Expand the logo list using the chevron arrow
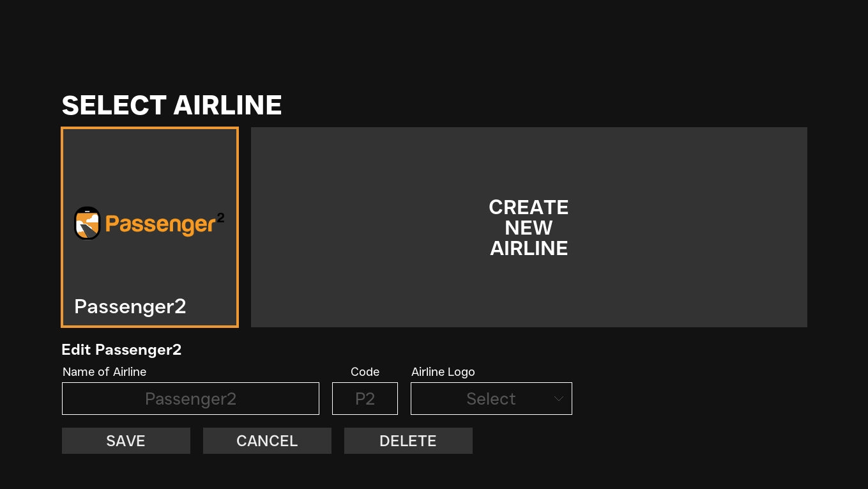 click(558, 399)
